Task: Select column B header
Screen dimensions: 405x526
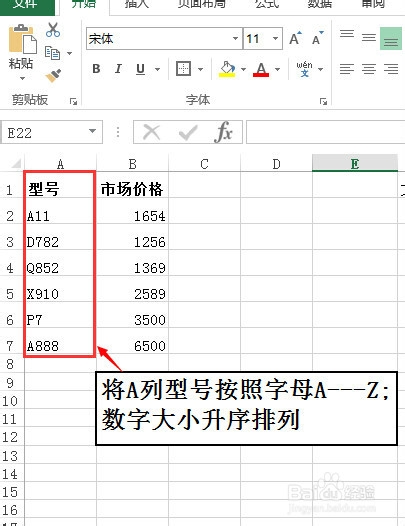Action: click(x=133, y=164)
